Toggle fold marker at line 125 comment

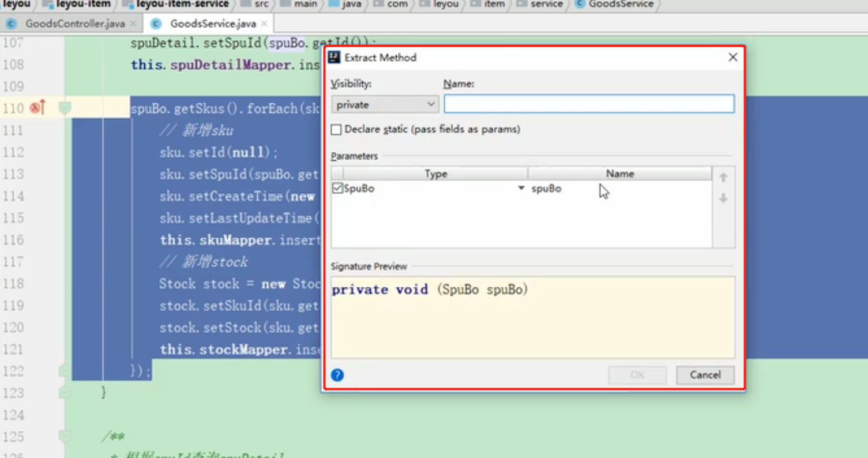click(65, 437)
